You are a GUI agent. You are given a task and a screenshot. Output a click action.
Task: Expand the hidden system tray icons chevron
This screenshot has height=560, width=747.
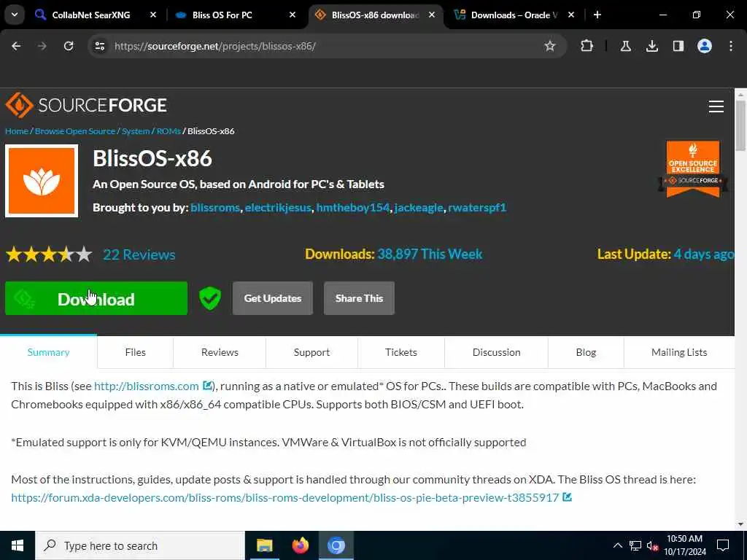pos(617,545)
